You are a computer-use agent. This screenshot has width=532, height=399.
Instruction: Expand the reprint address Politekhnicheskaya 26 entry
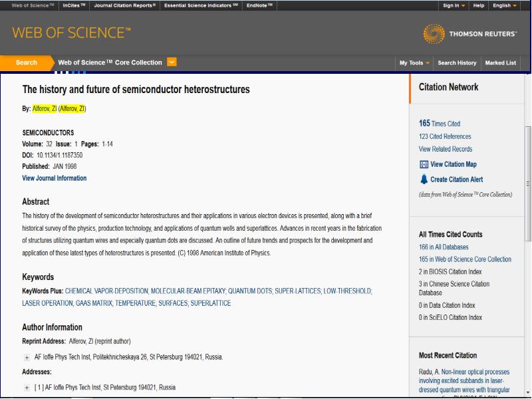(27, 357)
